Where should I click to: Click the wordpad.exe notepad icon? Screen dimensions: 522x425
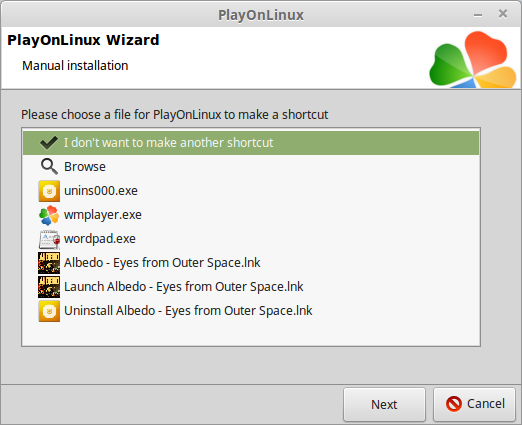point(49,239)
